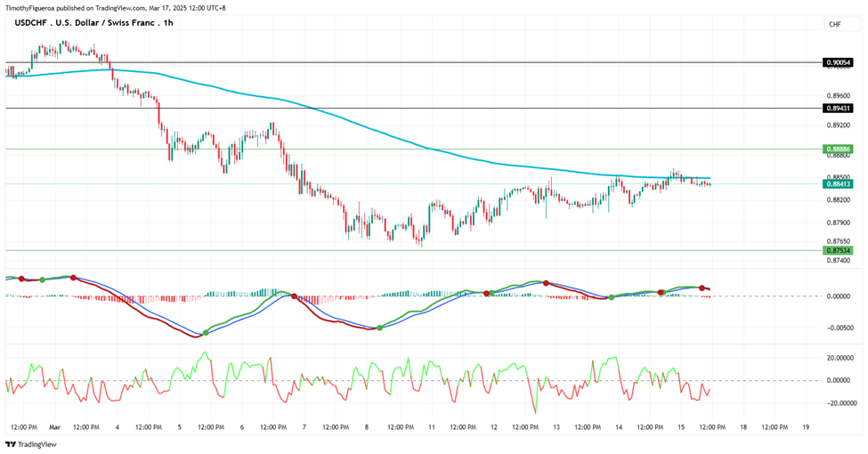Click the lowest green crossover dot on MACD
The width and height of the screenshot is (868, 454).
pos(206,333)
